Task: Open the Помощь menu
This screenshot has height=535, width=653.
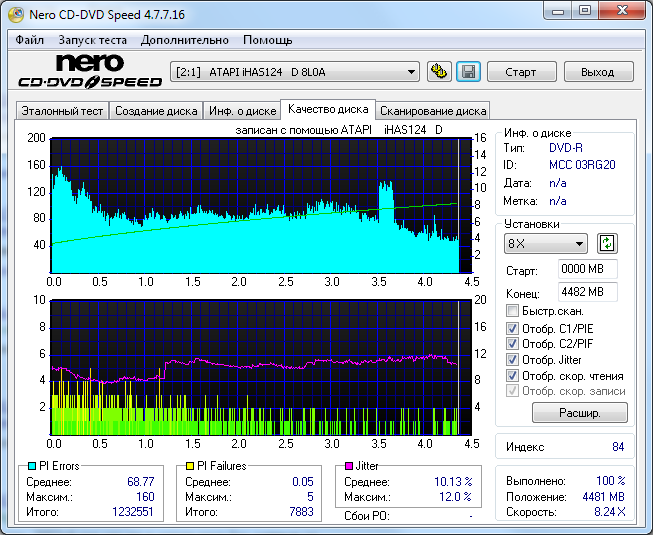Action: pos(267,40)
